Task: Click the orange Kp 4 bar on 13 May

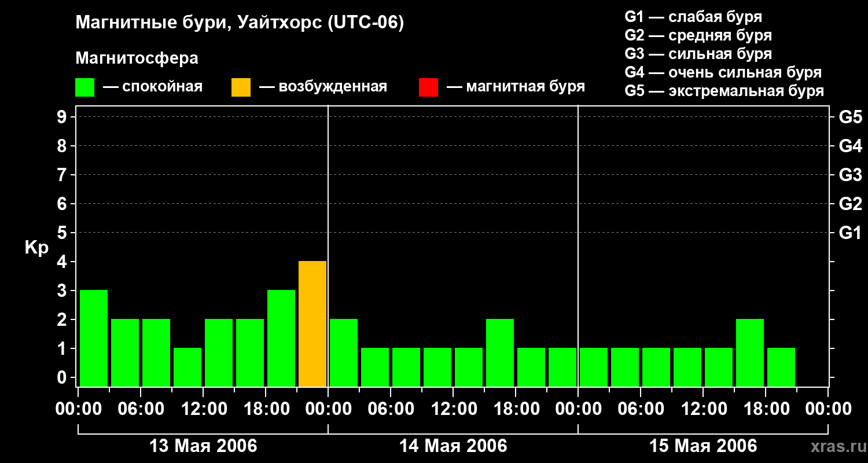Action: pyautogui.click(x=312, y=324)
